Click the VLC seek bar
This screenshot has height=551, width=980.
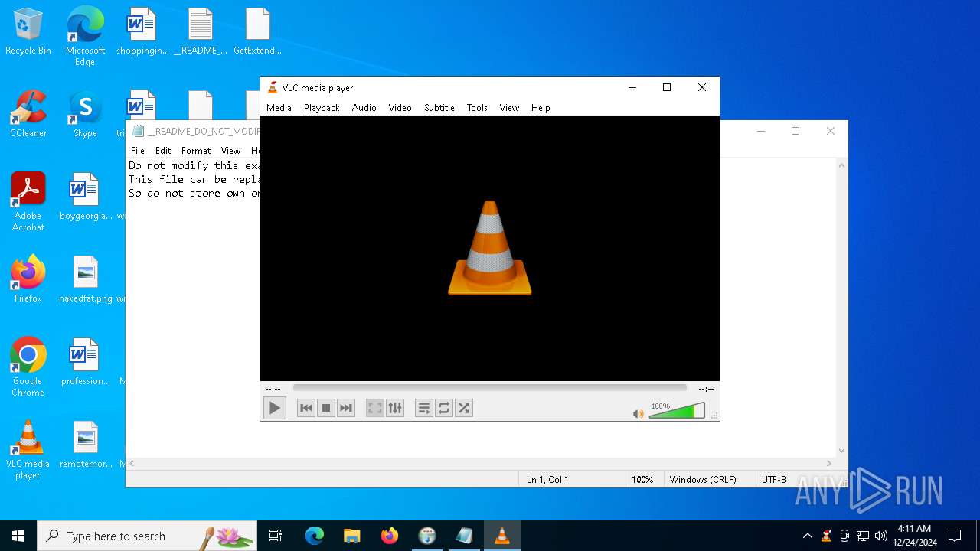[x=490, y=388]
